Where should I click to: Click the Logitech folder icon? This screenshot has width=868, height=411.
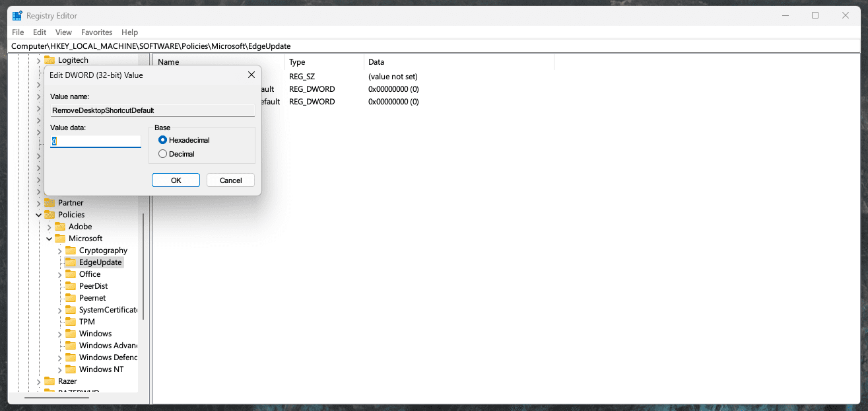[50, 60]
